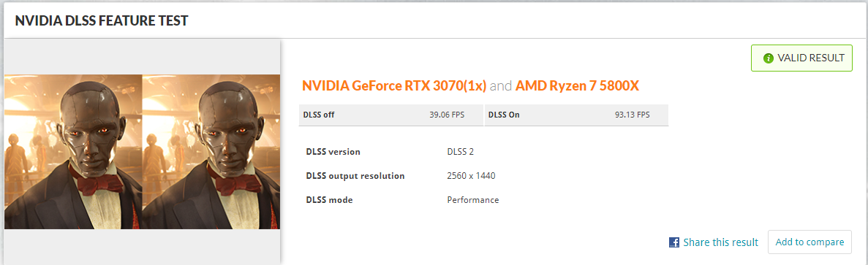Open the Share this result link
The height and width of the screenshot is (265, 868).
point(720,242)
